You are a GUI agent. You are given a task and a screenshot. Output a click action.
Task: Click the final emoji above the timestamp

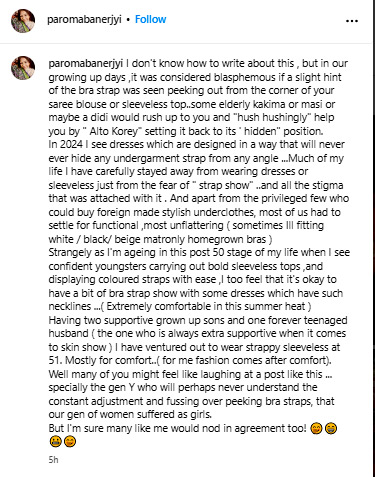pyautogui.click(x=70, y=442)
